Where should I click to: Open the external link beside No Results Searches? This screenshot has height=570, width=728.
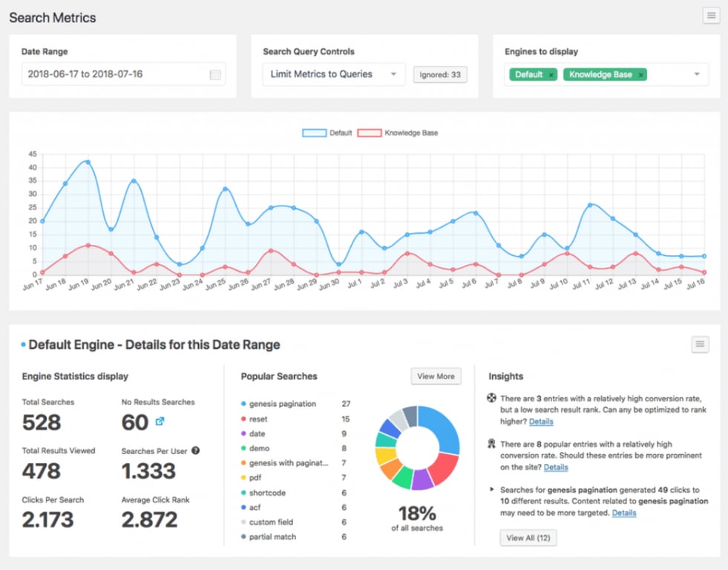click(161, 422)
